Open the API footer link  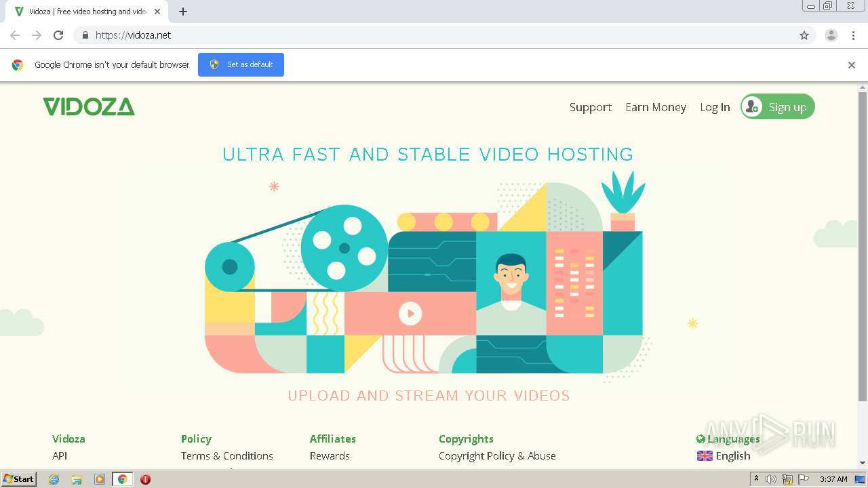point(60,456)
